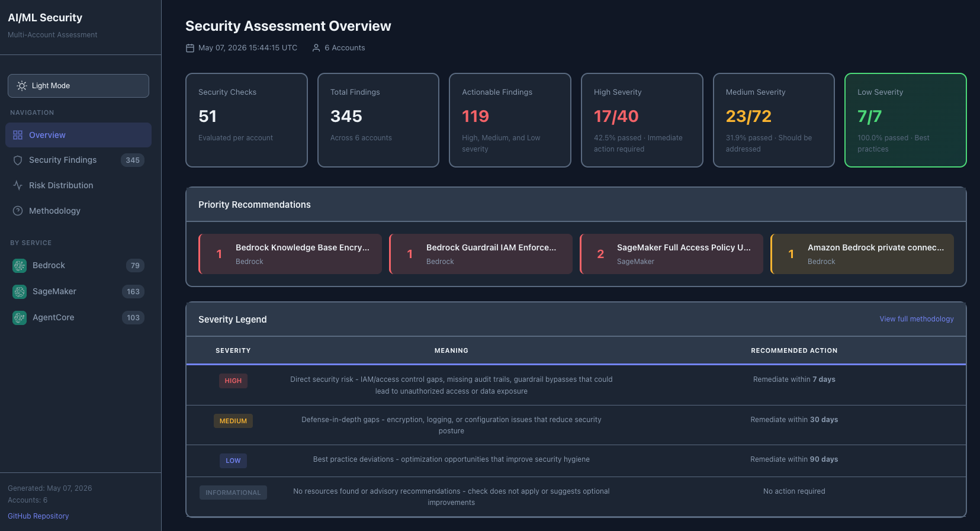The image size is (980, 531).
Task: Click the MEDIUM severity badge
Action: click(233, 421)
